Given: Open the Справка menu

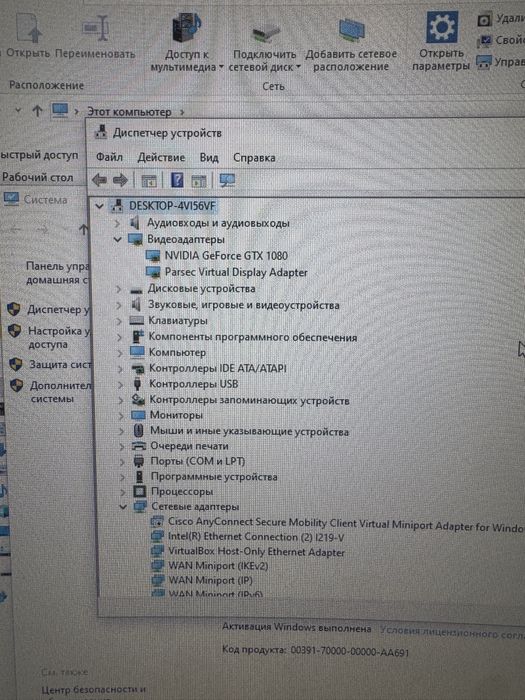Looking at the screenshot, I should pyautogui.click(x=254, y=158).
